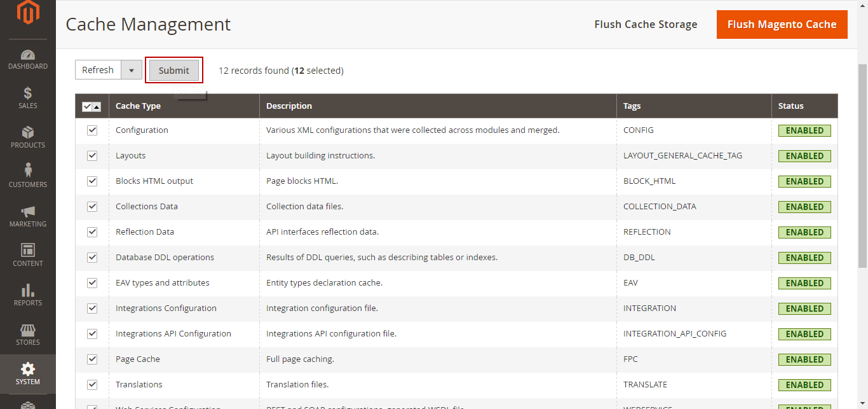The width and height of the screenshot is (868, 409).
Task: Click the Submit button
Action: pyautogui.click(x=174, y=71)
